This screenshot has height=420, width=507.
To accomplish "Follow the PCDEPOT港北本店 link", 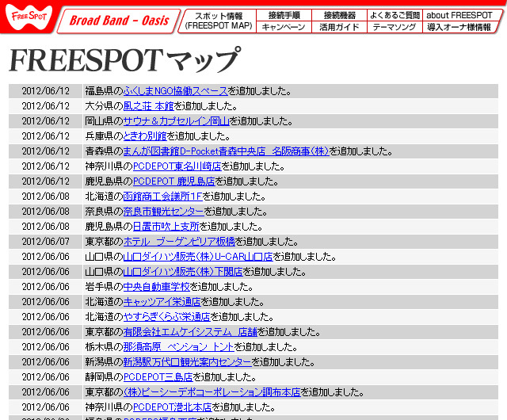I will (x=173, y=407).
